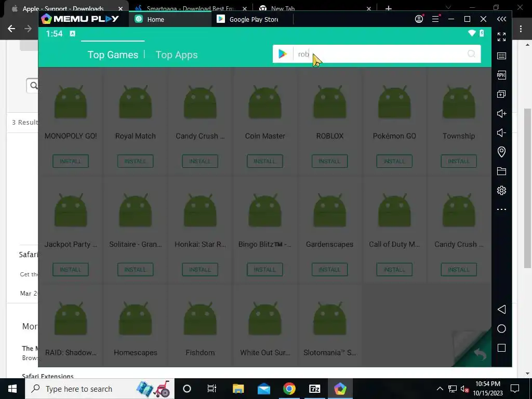Open 7-Zip from the taskbar
The height and width of the screenshot is (399, 532).
[x=314, y=389]
